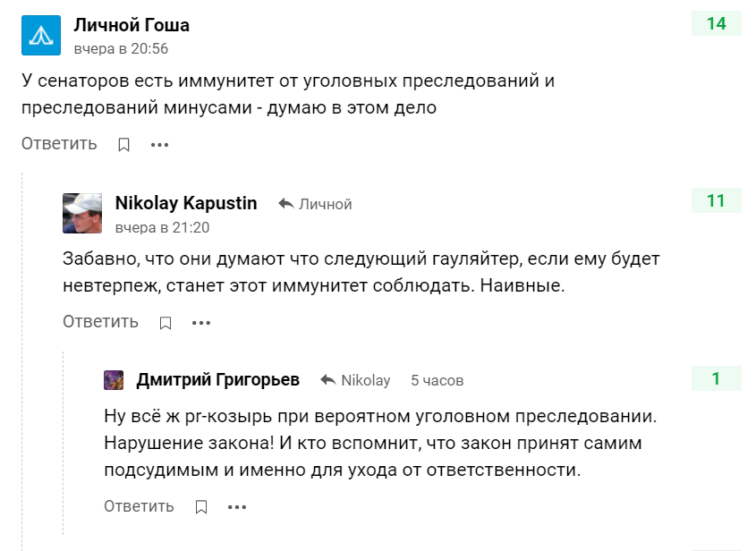
Task: Click Личной Гоша's blue avatar icon
Action: [41, 36]
